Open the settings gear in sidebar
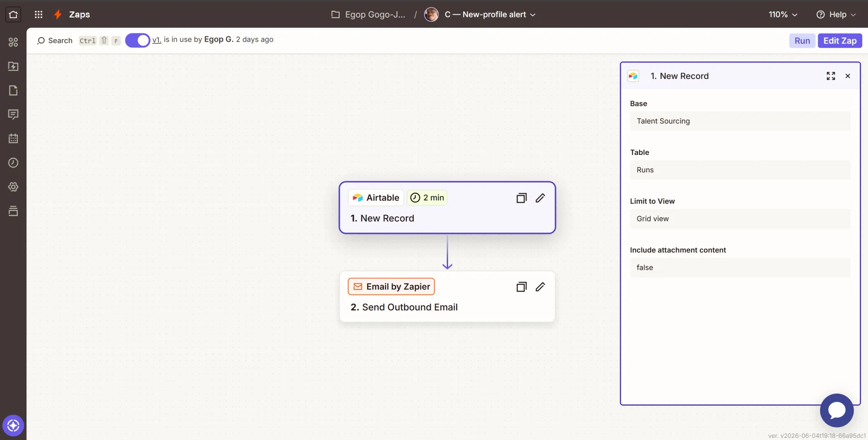The image size is (868, 440). tap(13, 187)
